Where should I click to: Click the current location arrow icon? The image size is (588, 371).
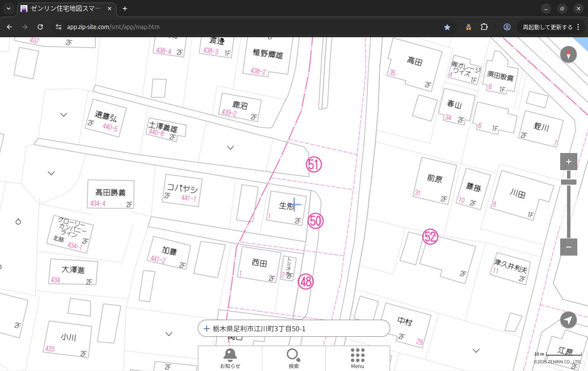click(568, 320)
